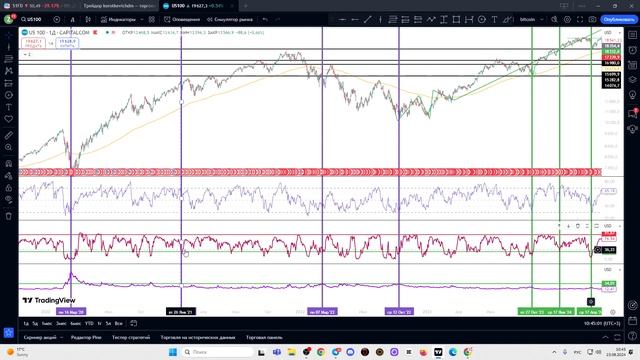The image size is (640, 360).
Task: Select the Text tool in favorites bar
Action: coord(494,19)
